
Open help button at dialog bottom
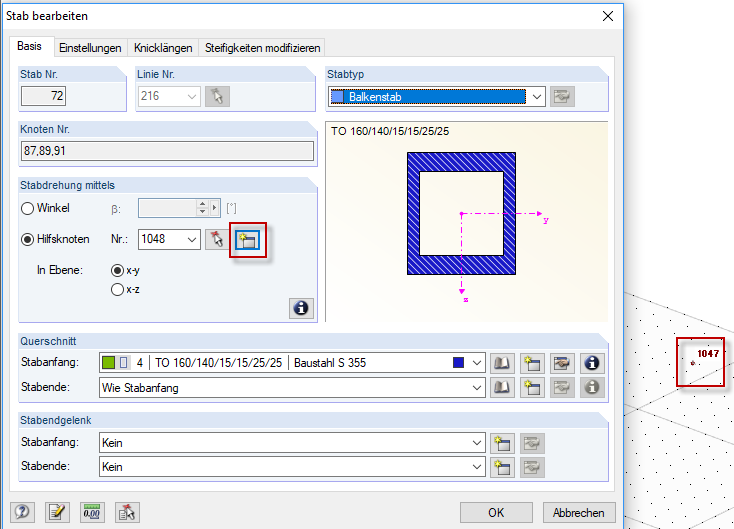click(x=22, y=512)
